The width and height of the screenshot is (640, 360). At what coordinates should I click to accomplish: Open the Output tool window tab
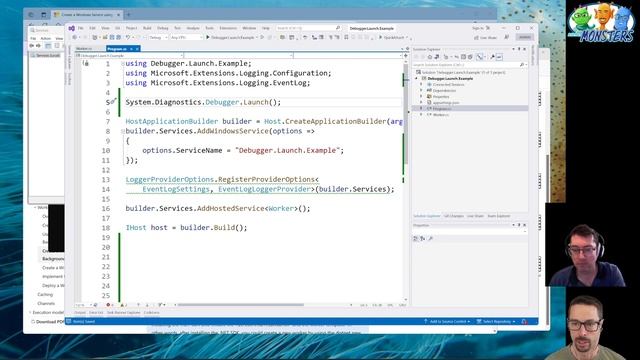(80, 313)
